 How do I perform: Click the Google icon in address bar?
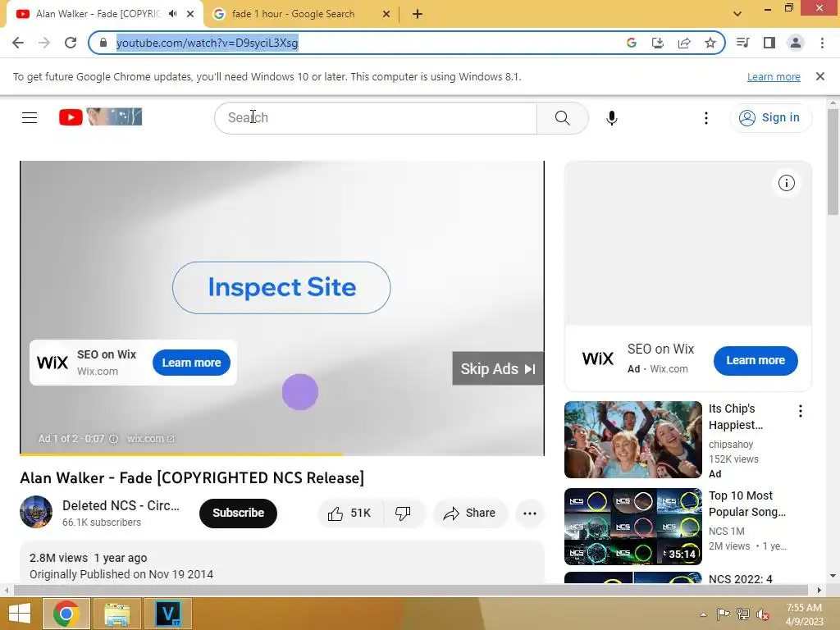632,43
